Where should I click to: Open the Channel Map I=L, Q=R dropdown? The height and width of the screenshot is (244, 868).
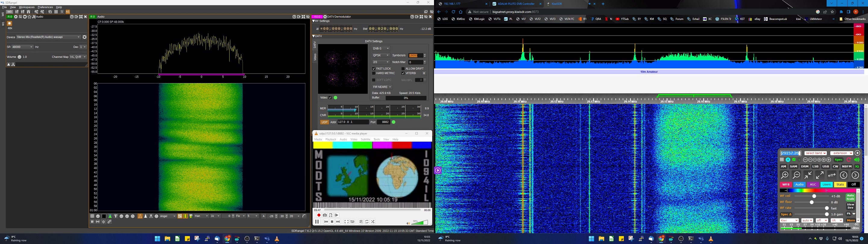coord(78,57)
